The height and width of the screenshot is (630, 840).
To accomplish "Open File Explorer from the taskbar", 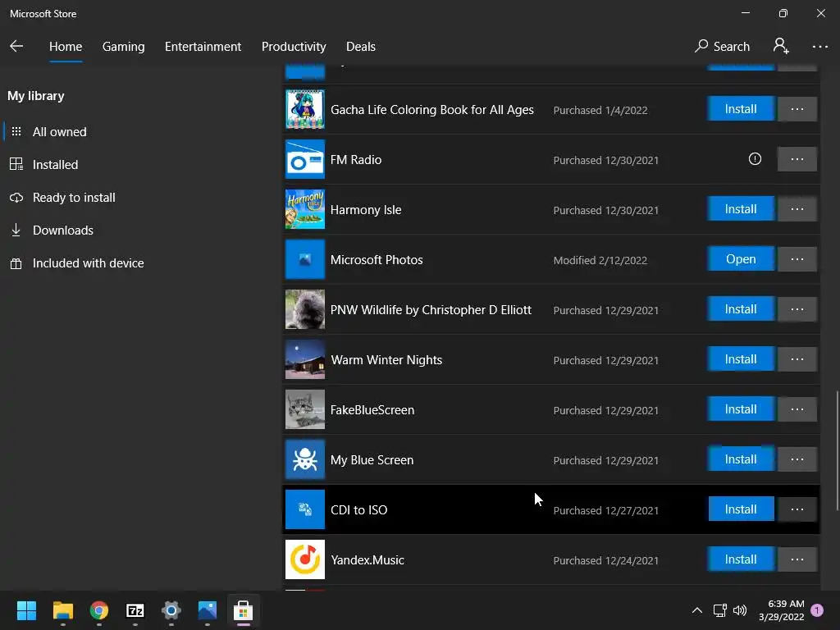I will 62,610.
